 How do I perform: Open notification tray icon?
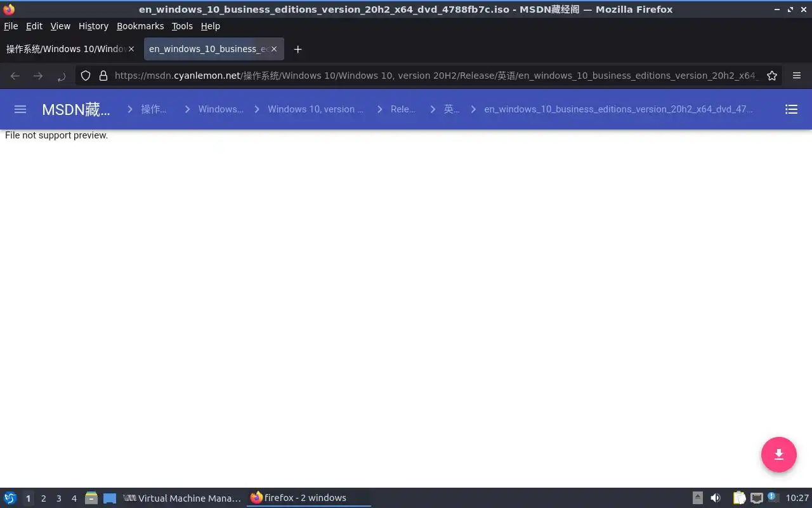tap(772, 497)
